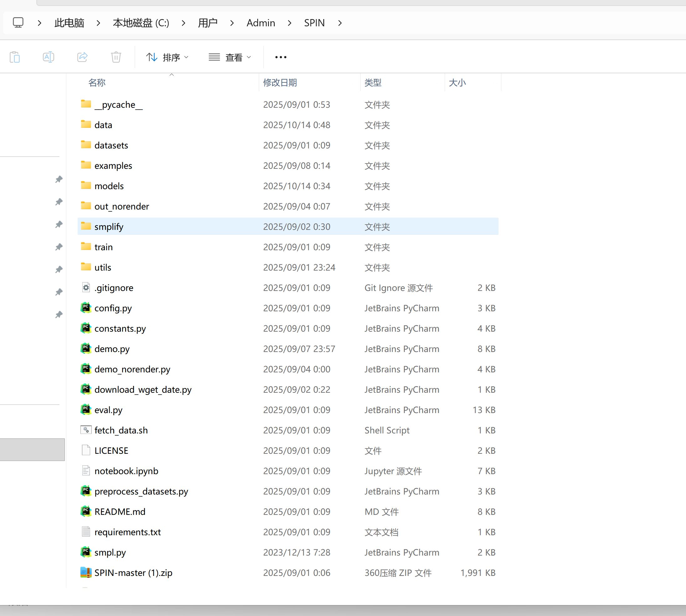Viewport: 686px width, 616px height.
Task: Select the SPIN-master (1).zip archive icon
Action: (x=86, y=573)
